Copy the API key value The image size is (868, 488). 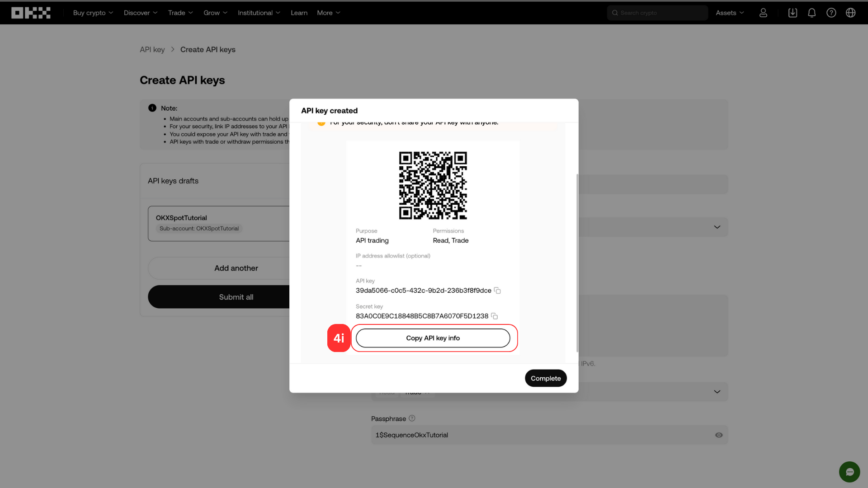[x=497, y=291]
